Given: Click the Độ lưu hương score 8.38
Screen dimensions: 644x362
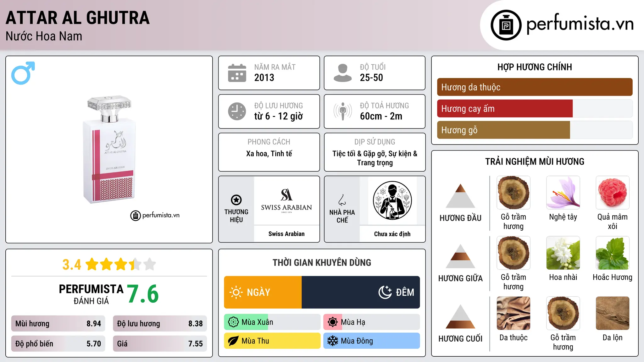Looking at the screenshot, I should (x=160, y=324).
